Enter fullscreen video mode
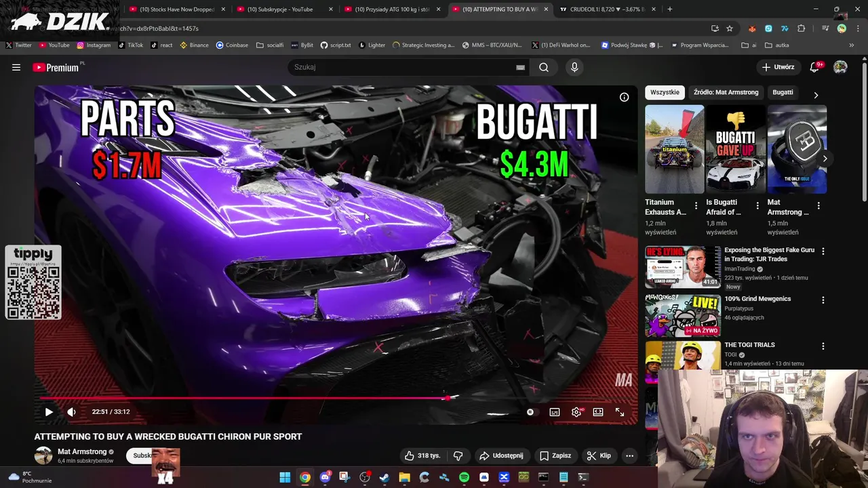The height and width of the screenshot is (488, 868). point(620,411)
